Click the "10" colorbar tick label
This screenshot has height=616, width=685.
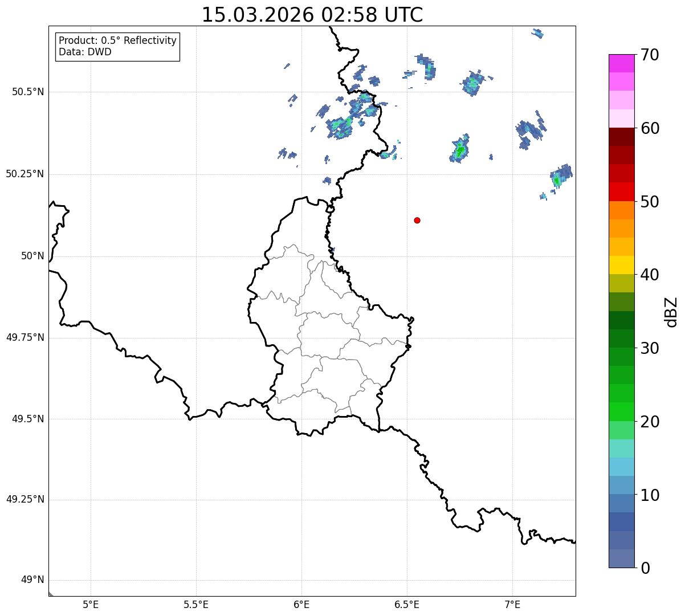650,495
